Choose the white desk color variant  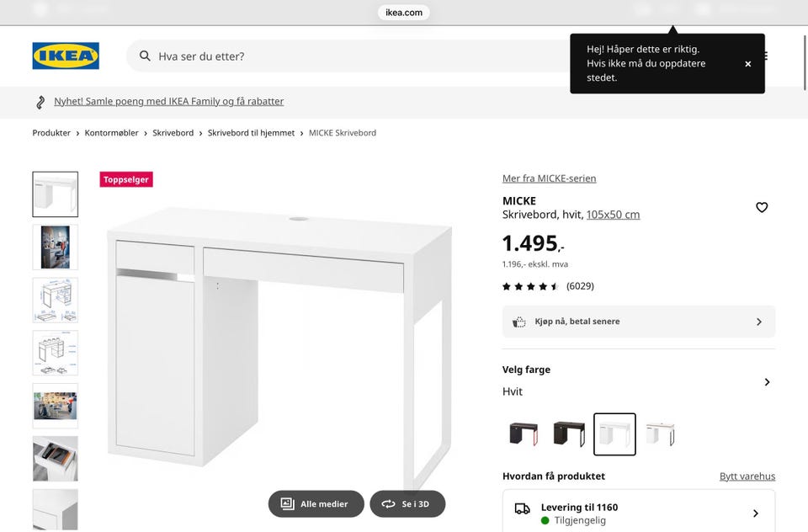pyautogui.click(x=614, y=434)
